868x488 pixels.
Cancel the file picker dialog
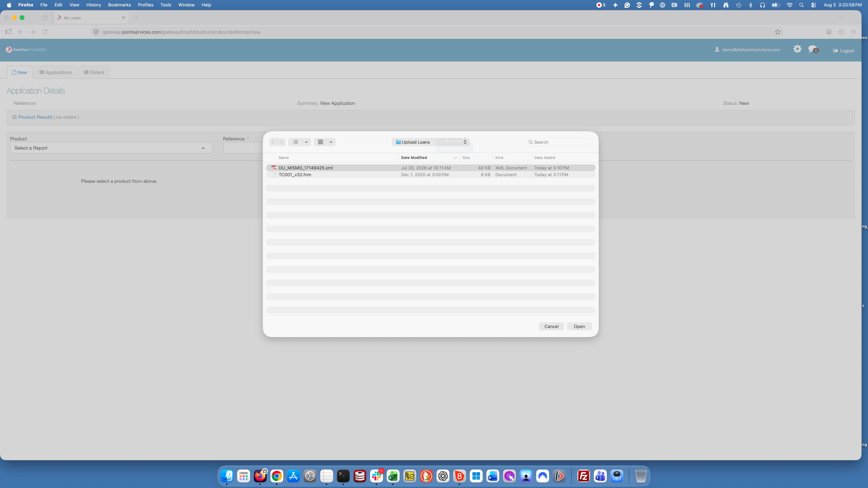click(551, 326)
